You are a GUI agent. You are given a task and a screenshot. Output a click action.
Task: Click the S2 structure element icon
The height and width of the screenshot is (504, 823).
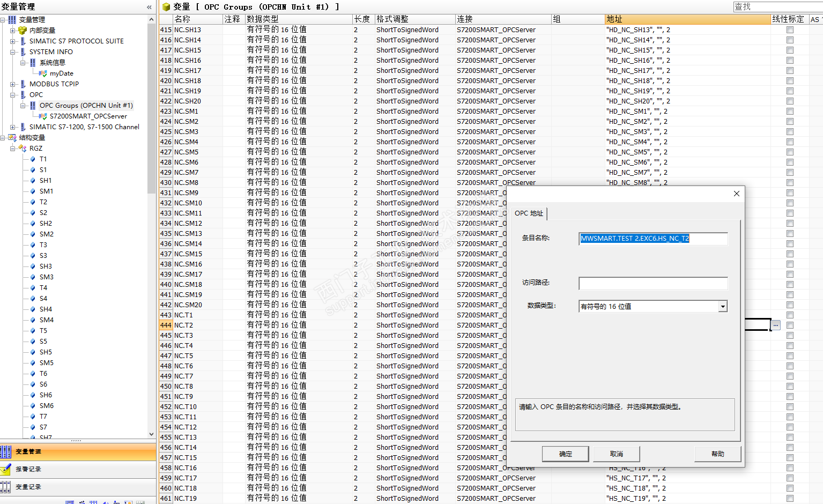tap(33, 212)
